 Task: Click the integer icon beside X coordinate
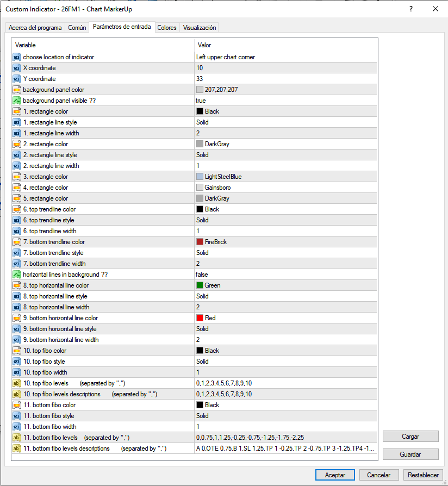[x=17, y=68]
